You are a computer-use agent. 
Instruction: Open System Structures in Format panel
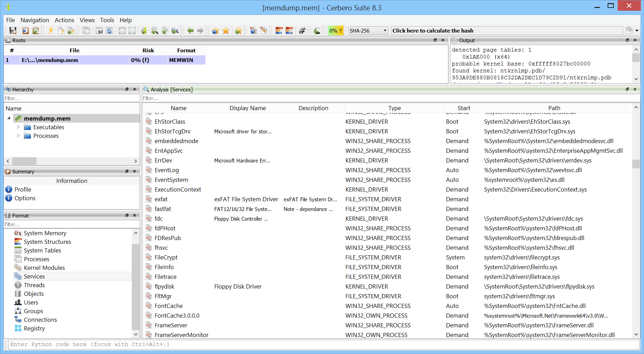click(47, 242)
